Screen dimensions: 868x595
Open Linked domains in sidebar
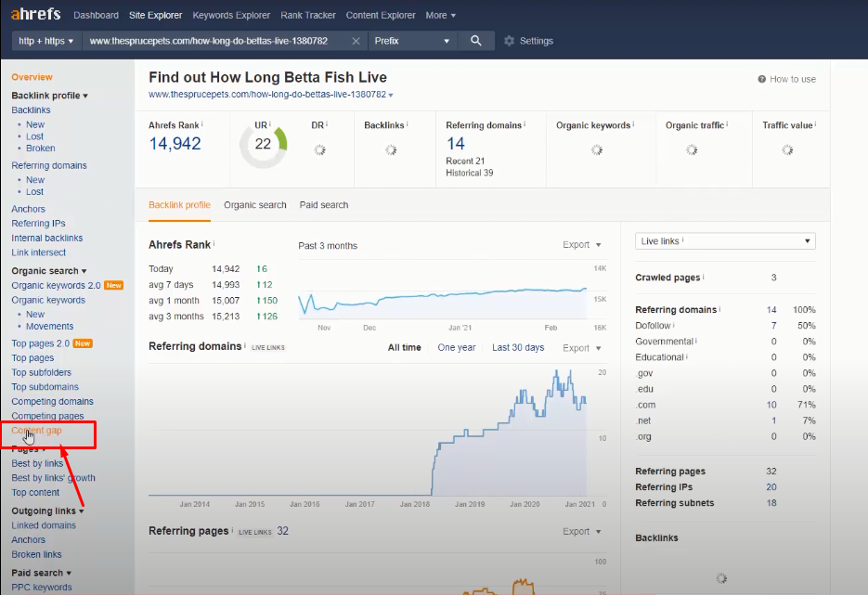pos(44,525)
